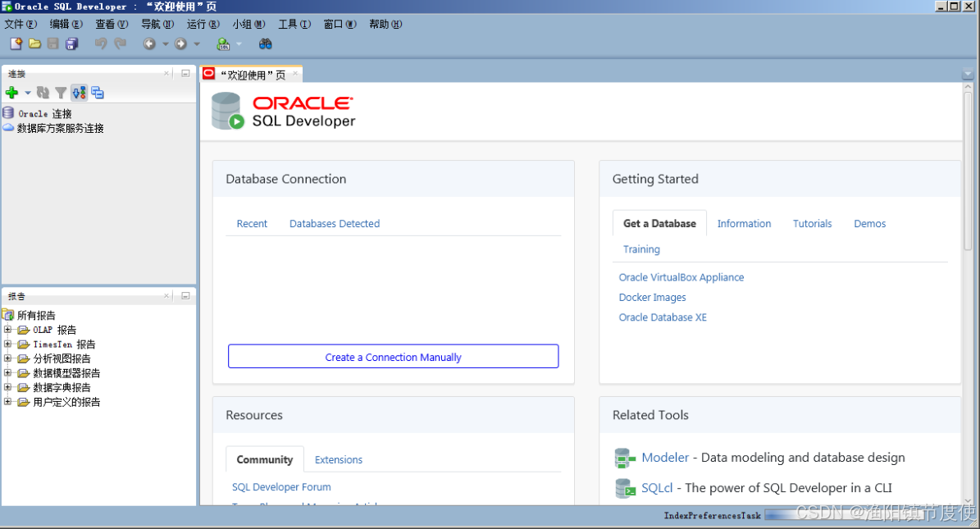980x529 pixels.
Task: Open the dropdown arrow beside green plus icon
Action: [28, 93]
